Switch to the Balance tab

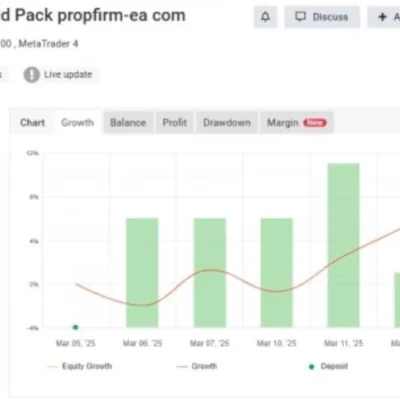pos(128,123)
